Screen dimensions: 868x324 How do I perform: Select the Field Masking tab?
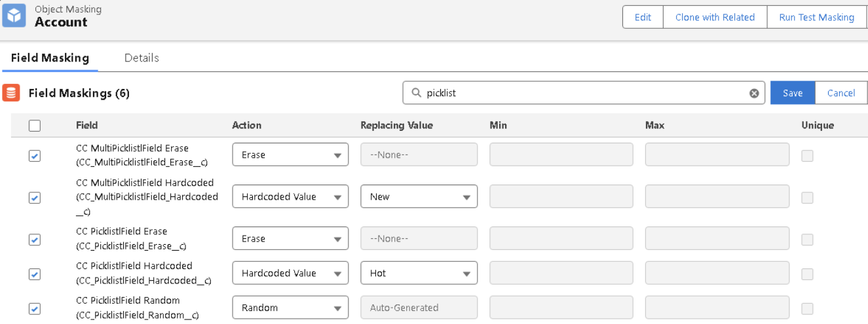coord(50,58)
